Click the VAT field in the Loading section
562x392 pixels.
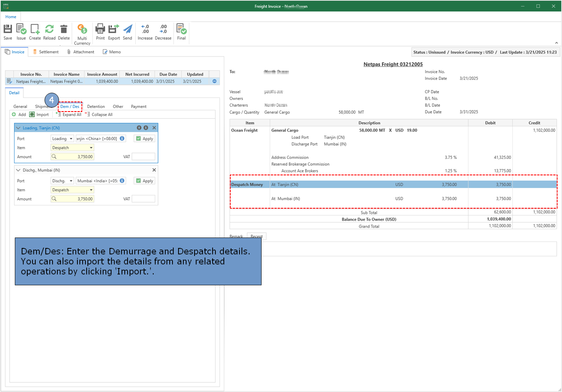coord(143,157)
